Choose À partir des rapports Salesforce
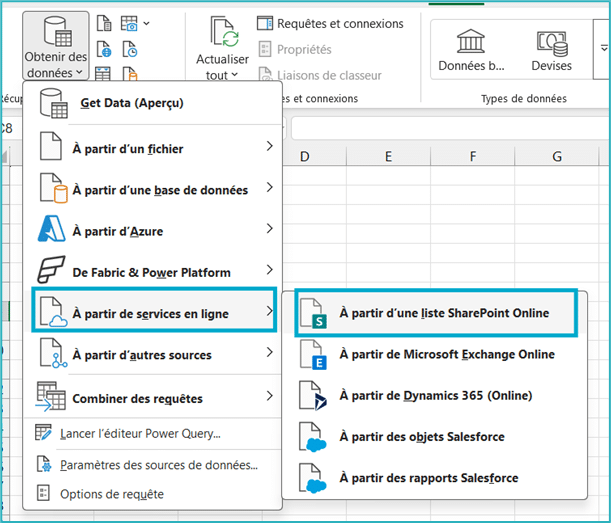 (434, 478)
